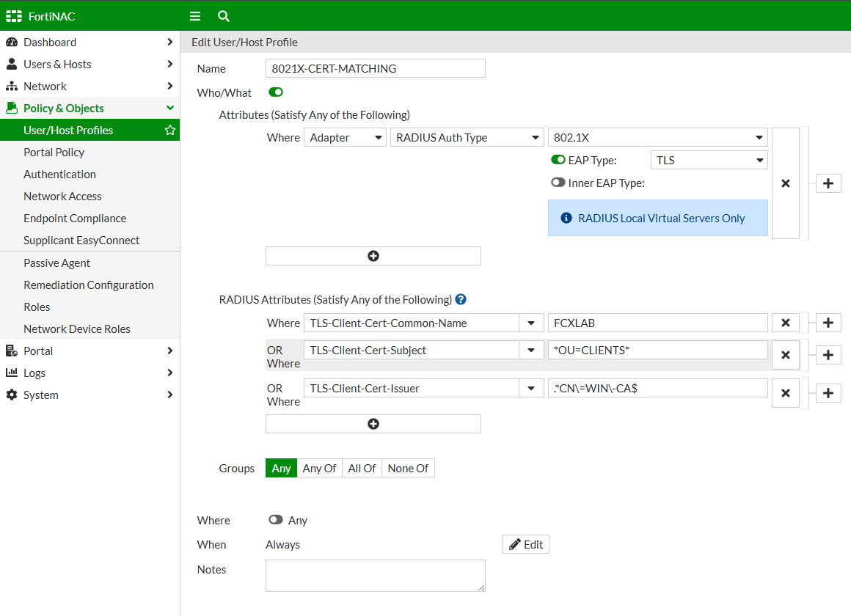Select the Any groups option
Viewport: 851px width, 616px height.
click(281, 469)
